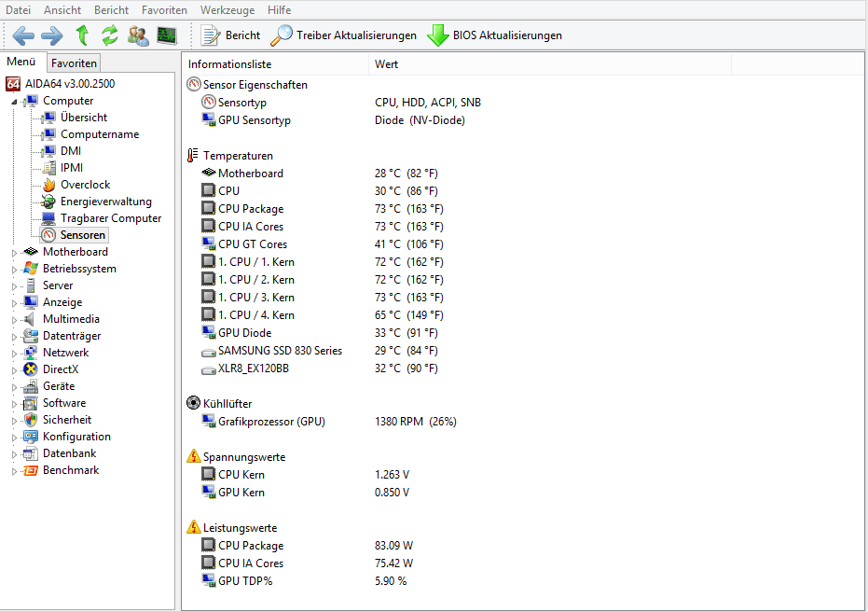The height and width of the screenshot is (612, 868).
Task: Expand the Geräte tree node
Action: coord(14,387)
